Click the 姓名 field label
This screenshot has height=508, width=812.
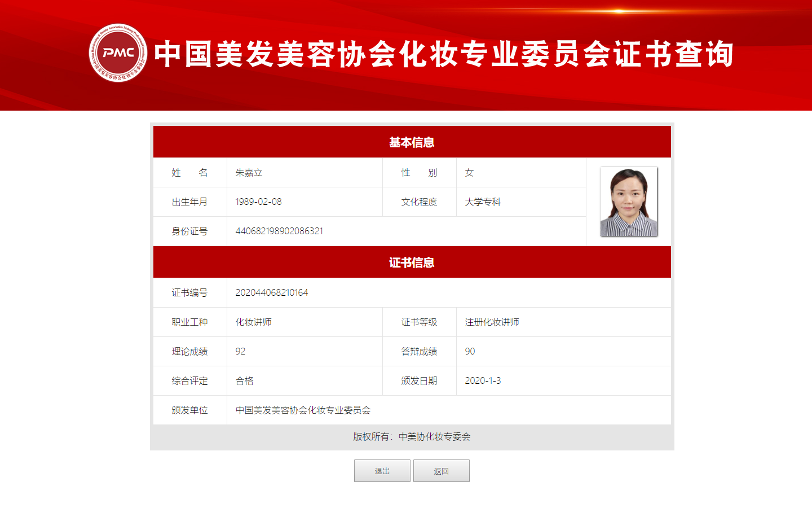[189, 173]
